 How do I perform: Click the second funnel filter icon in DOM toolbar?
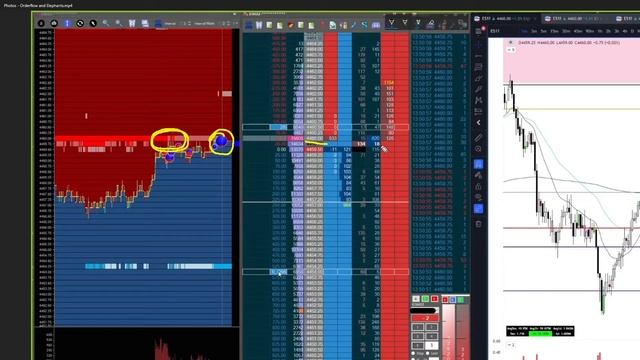[405, 22]
